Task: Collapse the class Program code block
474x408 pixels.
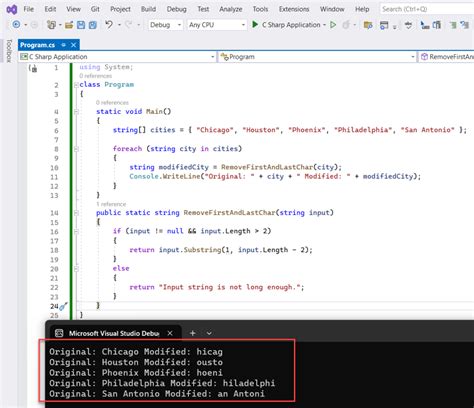Action: tap(76, 85)
